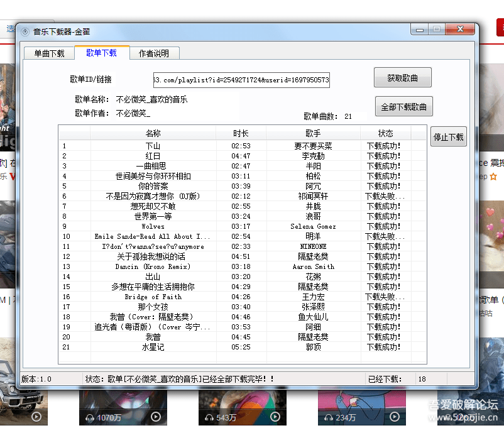Click the music downloader title bar icon
The height and width of the screenshot is (428, 504).
tap(25, 32)
